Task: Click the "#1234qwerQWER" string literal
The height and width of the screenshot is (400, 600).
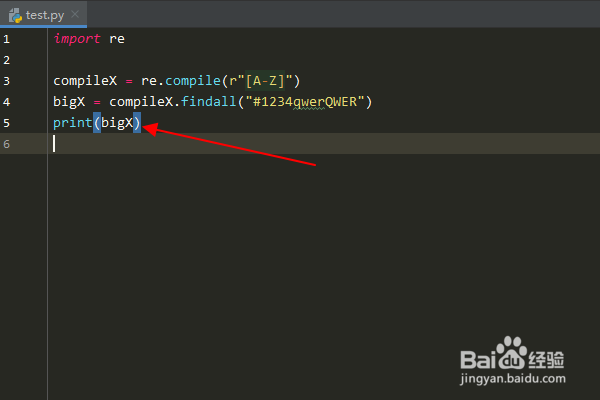Action: click(305, 102)
